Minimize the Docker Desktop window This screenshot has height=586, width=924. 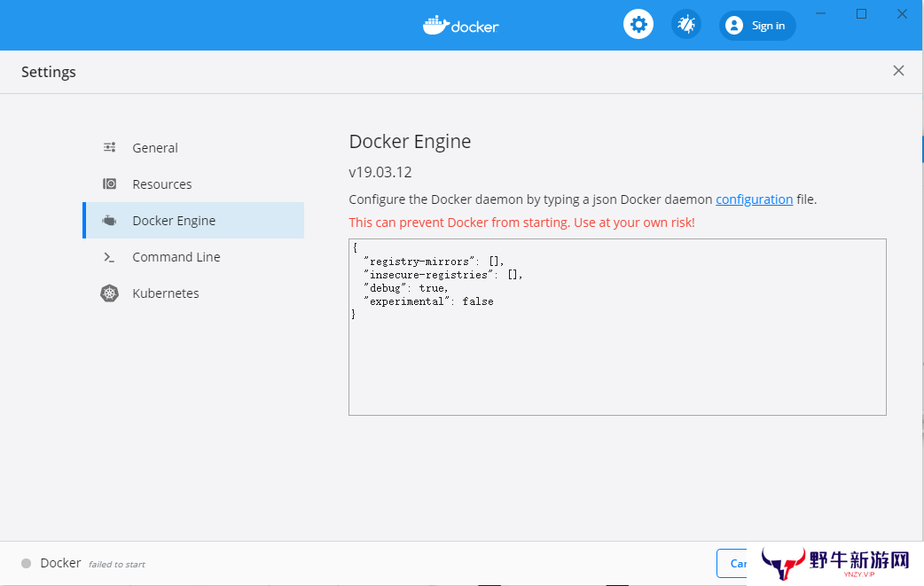[x=820, y=13]
